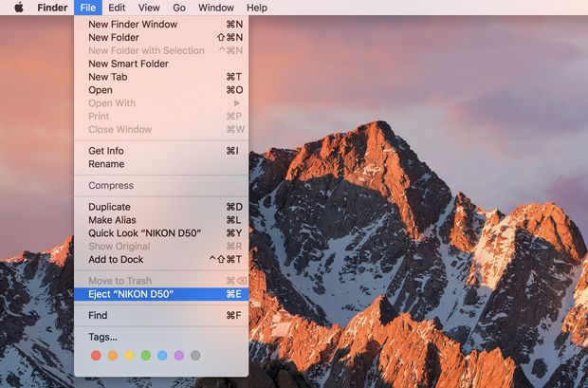Screen dimensions: 588x388
Task: Click Get Info in the File menu
Action: pos(105,151)
